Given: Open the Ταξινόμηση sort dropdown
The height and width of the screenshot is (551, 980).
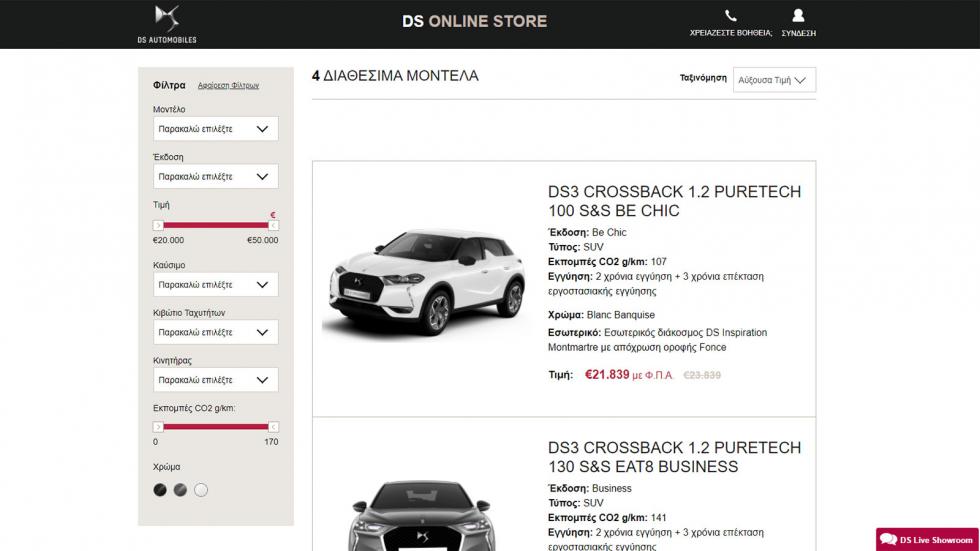Looking at the screenshot, I should [x=774, y=80].
